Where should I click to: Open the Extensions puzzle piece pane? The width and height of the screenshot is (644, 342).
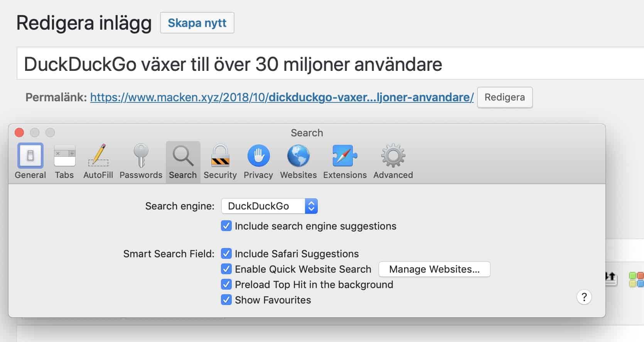[x=345, y=161]
